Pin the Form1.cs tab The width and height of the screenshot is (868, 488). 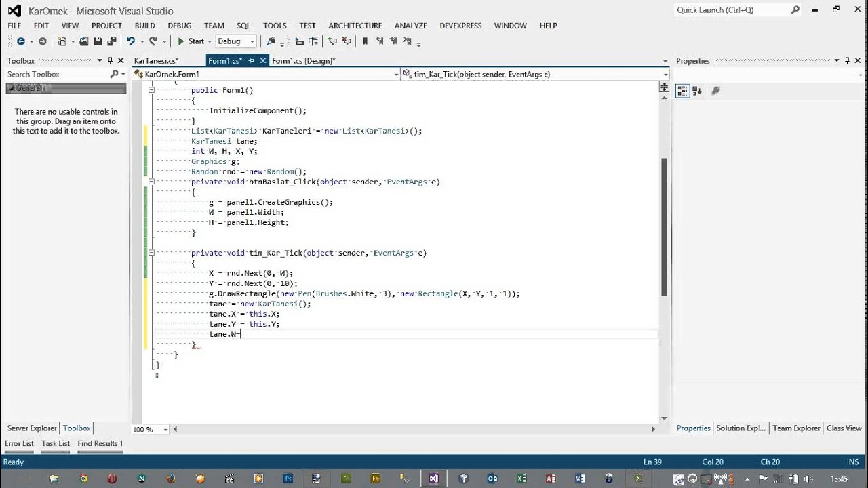point(252,61)
